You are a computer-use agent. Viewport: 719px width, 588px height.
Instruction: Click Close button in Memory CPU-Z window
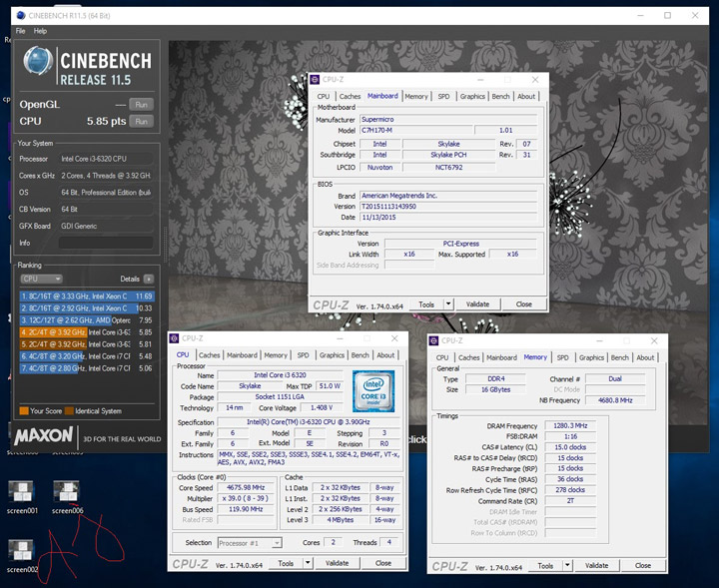pyautogui.click(x=643, y=566)
